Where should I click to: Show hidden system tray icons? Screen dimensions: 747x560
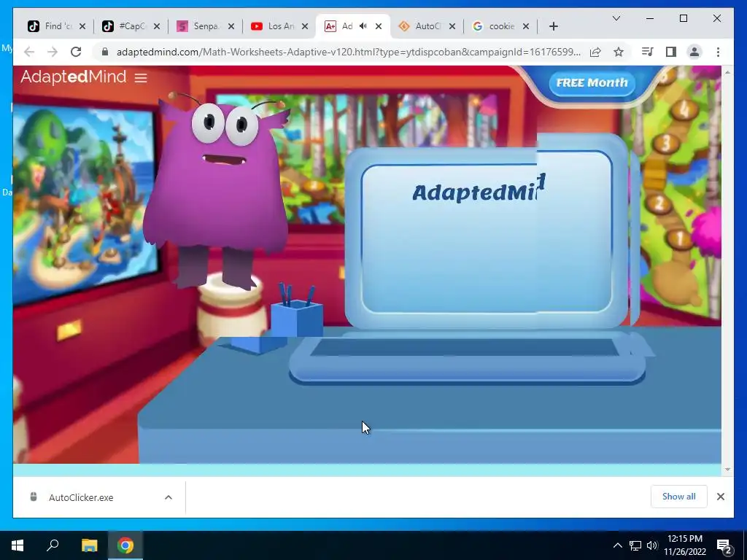617,545
